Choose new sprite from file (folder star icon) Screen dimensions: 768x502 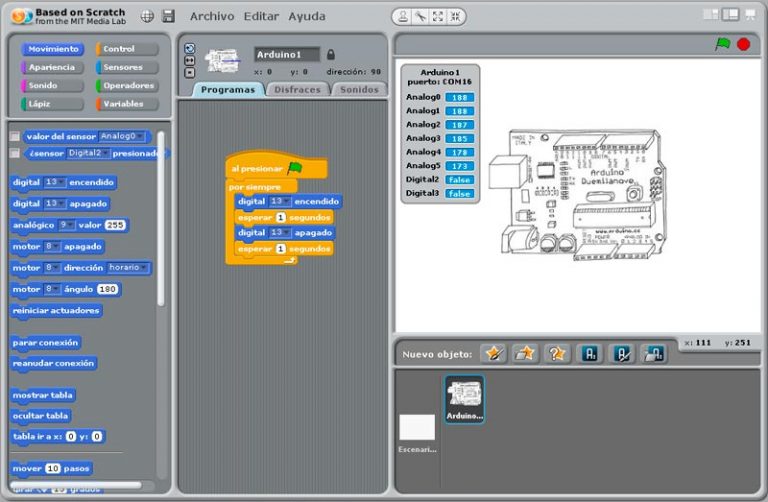point(526,353)
